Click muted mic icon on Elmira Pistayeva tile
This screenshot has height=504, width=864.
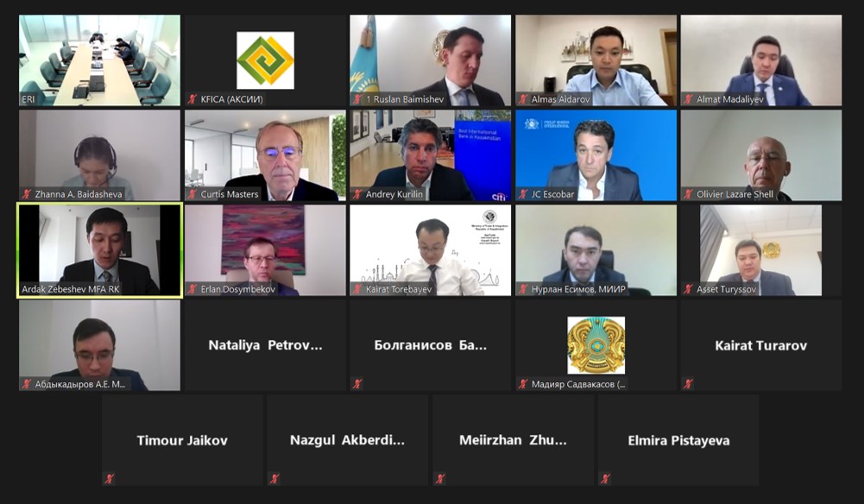coord(606,479)
